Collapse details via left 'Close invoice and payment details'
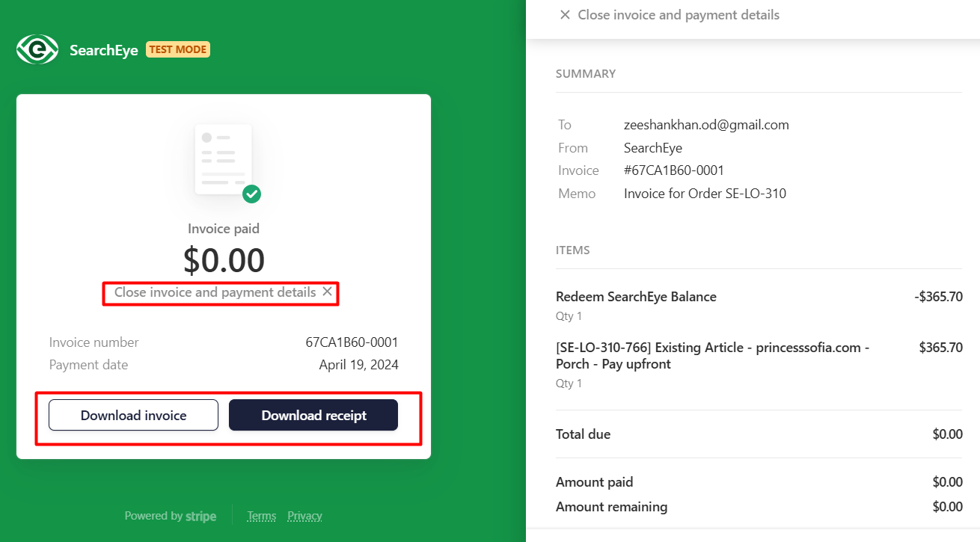This screenshot has height=542, width=980. coord(215,292)
